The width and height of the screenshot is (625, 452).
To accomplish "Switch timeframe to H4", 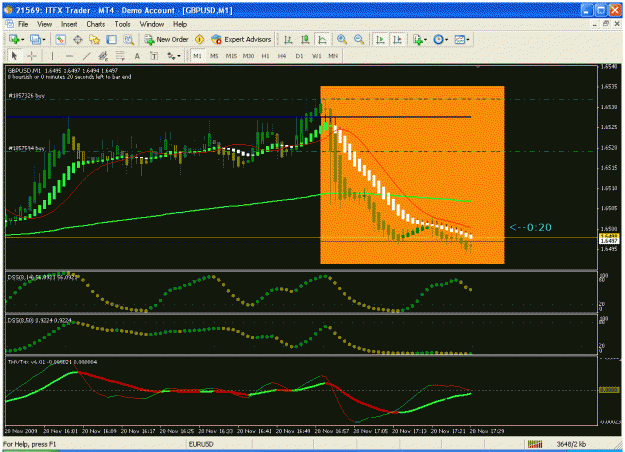I will (282, 56).
